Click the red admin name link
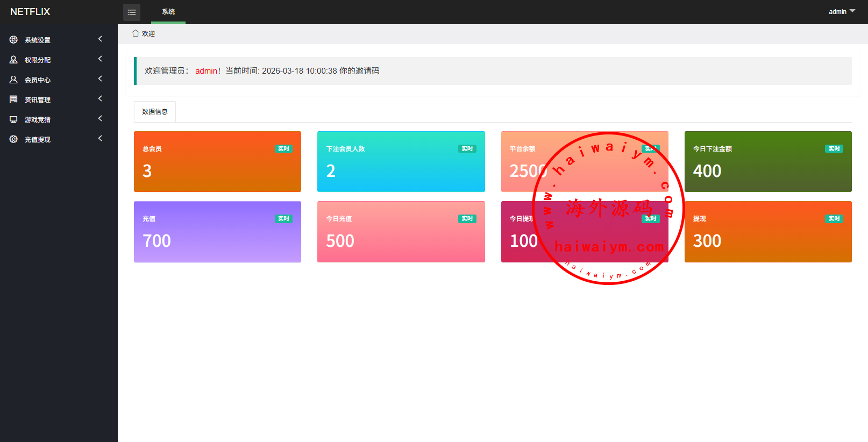Image resolution: width=868 pixels, height=442 pixels. pyautogui.click(x=206, y=71)
